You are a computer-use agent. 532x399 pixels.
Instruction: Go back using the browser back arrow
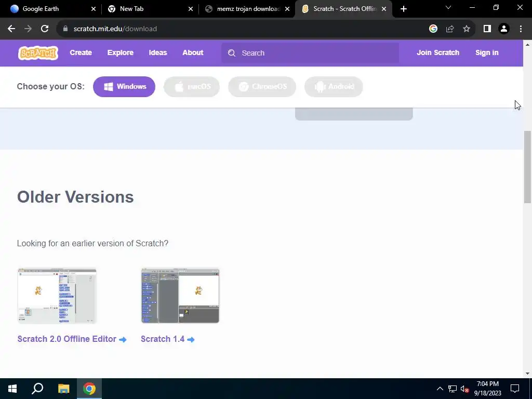point(11,29)
